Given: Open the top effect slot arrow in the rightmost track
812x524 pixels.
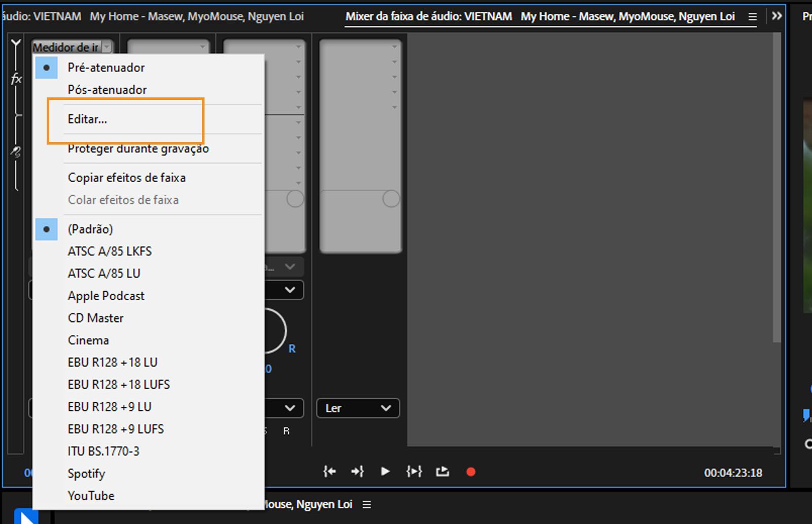Looking at the screenshot, I should pyautogui.click(x=394, y=47).
